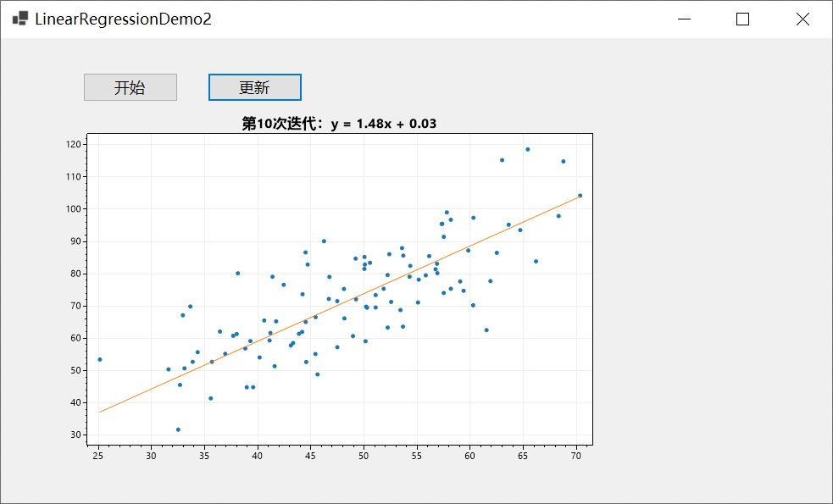Image resolution: width=833 pixels, height=504 pixels.
Task: Close the LinearRegressionDemo2 window
Action: point(802,19)
